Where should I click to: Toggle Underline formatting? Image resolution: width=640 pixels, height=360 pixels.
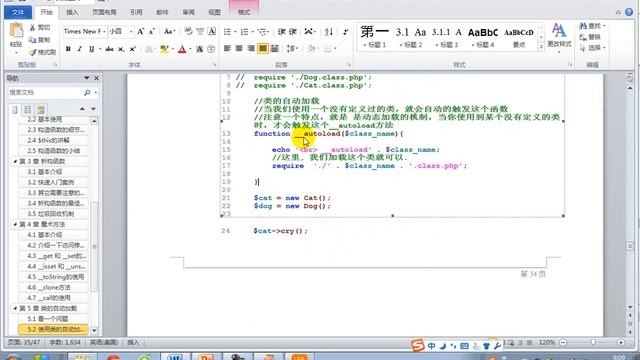pyautogui.click(x=91, y=49)
